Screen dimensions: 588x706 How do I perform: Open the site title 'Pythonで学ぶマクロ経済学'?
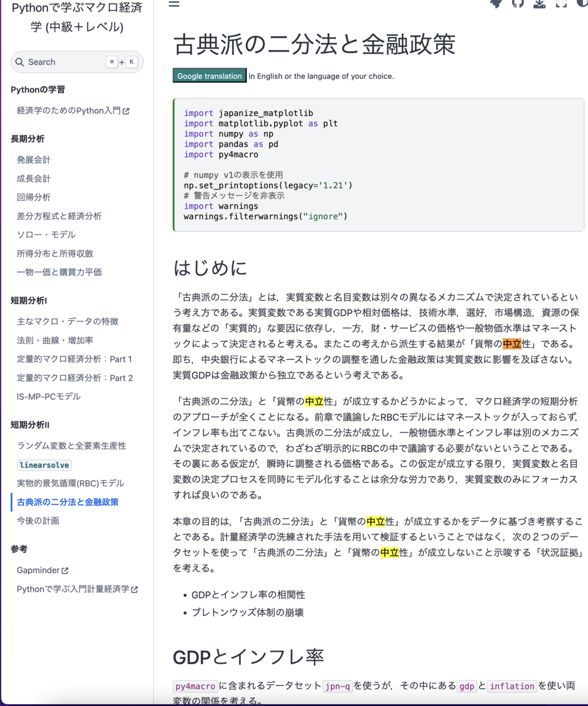(77, 17)
